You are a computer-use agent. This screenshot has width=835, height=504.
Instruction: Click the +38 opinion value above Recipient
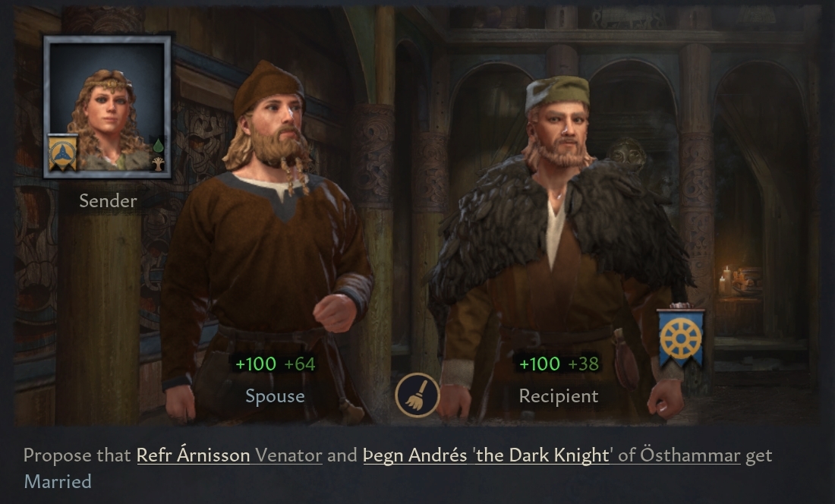tap(584, 364)
